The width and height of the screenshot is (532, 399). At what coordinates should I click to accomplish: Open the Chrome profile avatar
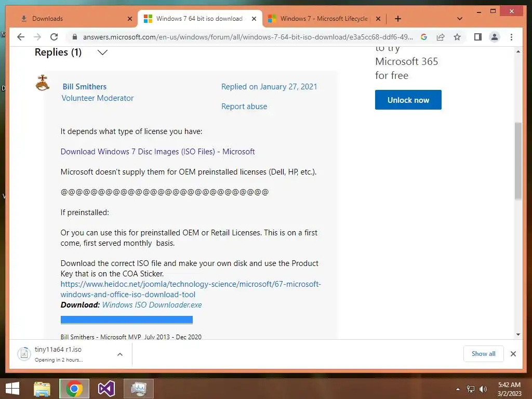495,37
